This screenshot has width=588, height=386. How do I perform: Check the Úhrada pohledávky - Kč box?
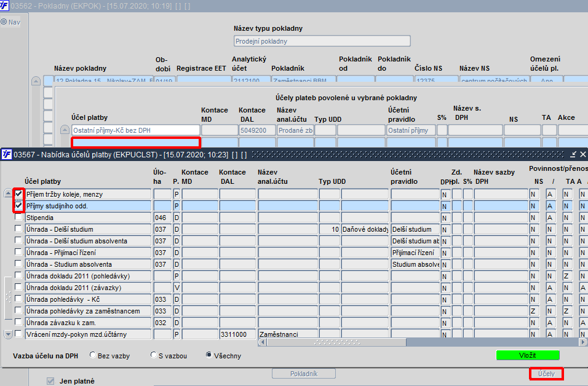[18, 299]
